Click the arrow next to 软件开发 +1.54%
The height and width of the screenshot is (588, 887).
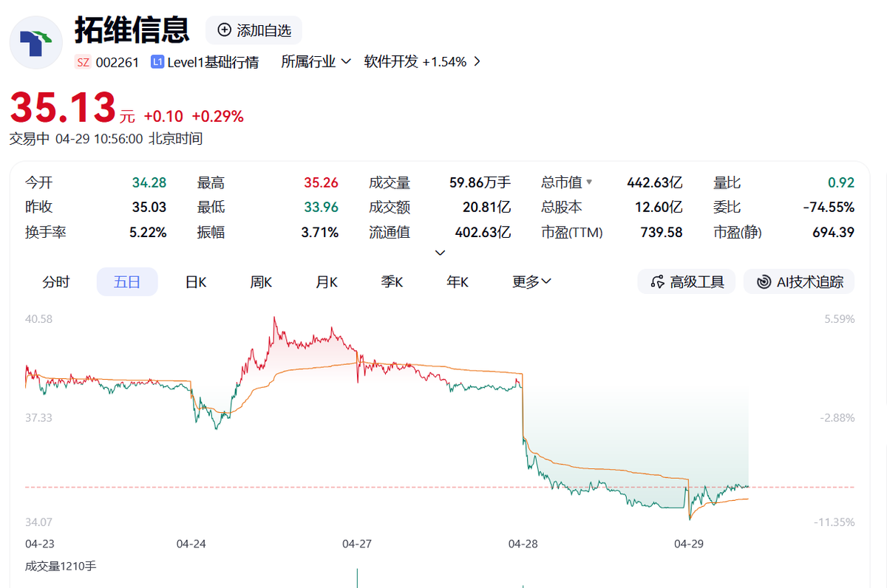tap(477, 61)
